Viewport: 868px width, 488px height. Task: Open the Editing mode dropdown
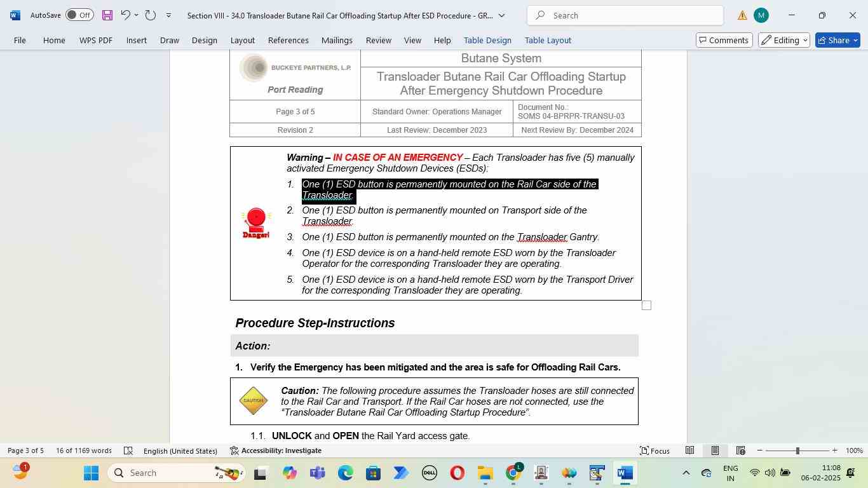(x=783, y=40)
